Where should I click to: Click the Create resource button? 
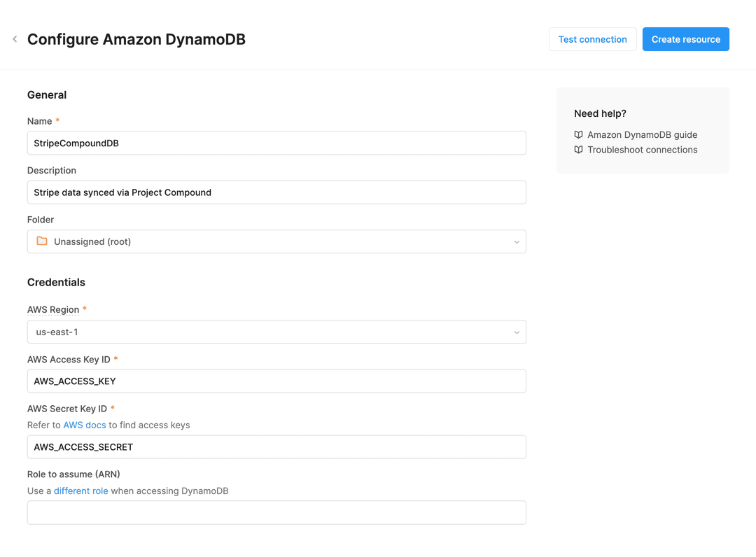click(685, 39)
